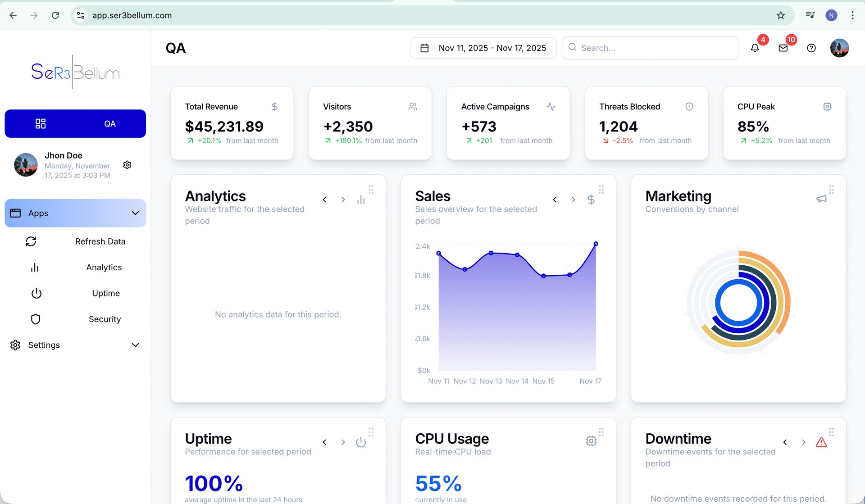
Task: Go to Uptime in sidebar
Action: [x=106, y=293]
